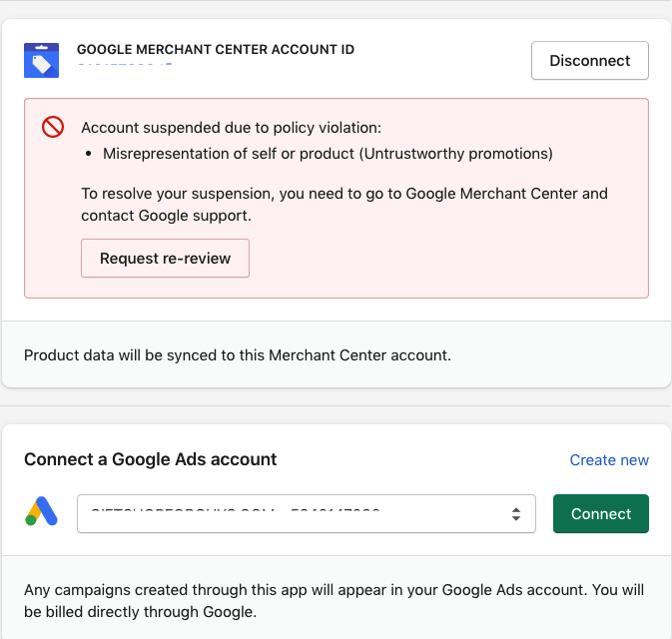Image resolution: width=672 pixels, height=639 pixels.
Task: Click the Google Merchant Center Account ID heading
Action: tap(215, 49)
